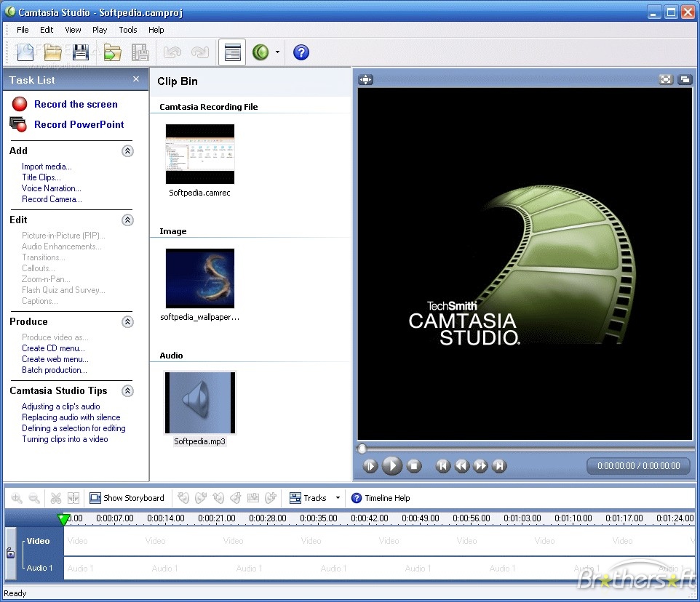Open tip Replacing audio with silence
This screenshot has height=602, width=700.
(x=71, y=417)
